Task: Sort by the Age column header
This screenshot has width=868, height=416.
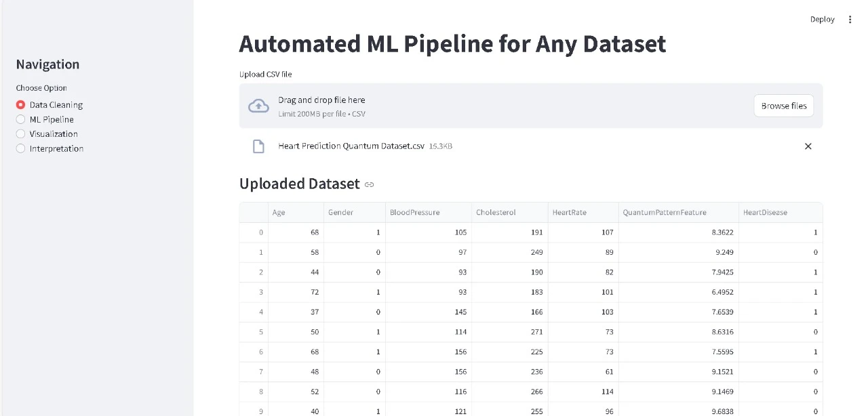Action: coord(296,213)
